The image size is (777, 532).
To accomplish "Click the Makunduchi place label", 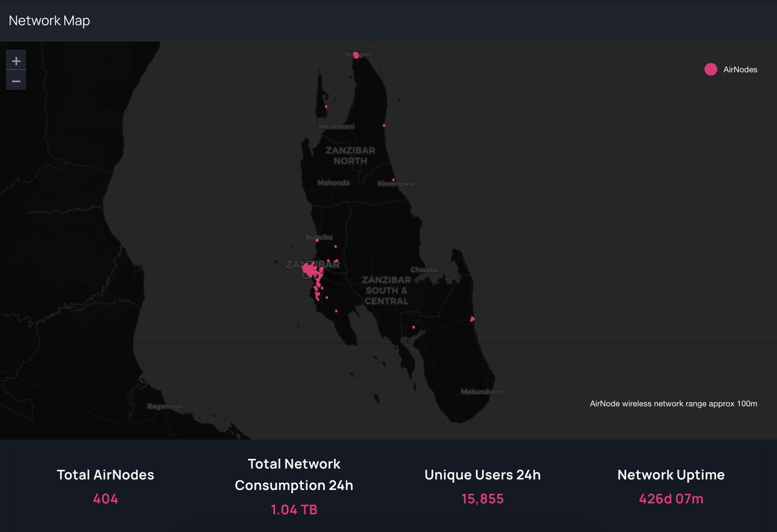I will (x=482, y=392).
